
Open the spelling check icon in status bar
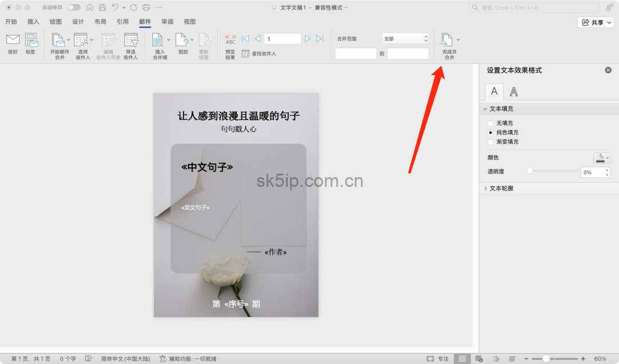pyautogui.click(x=88, y=358)
